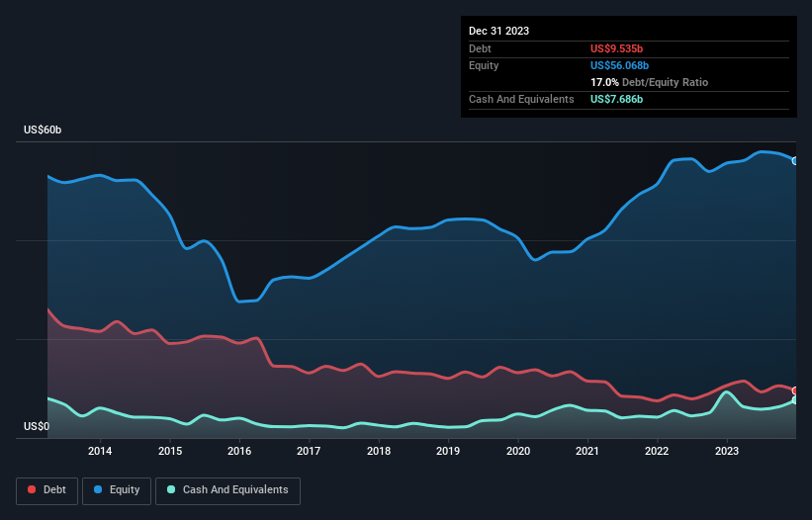Click the US$7.686b cash value
Viewport: 812px width, 520px height.
616,99
